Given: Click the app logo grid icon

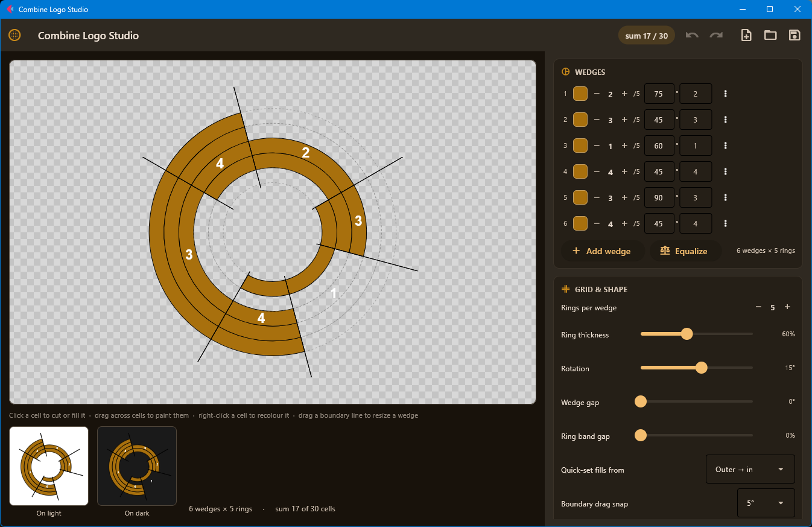Looking at the screenshot, I should (x=14, y=35).
